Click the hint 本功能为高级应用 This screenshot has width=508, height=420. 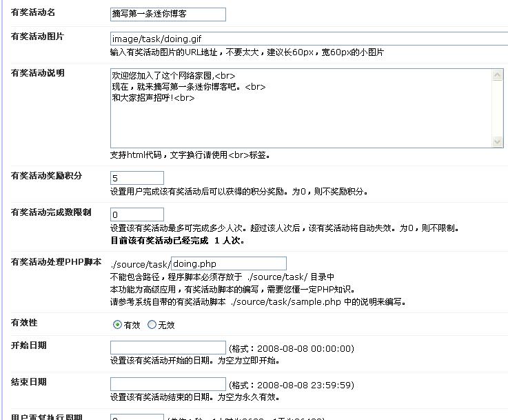[x=233, y=290]
